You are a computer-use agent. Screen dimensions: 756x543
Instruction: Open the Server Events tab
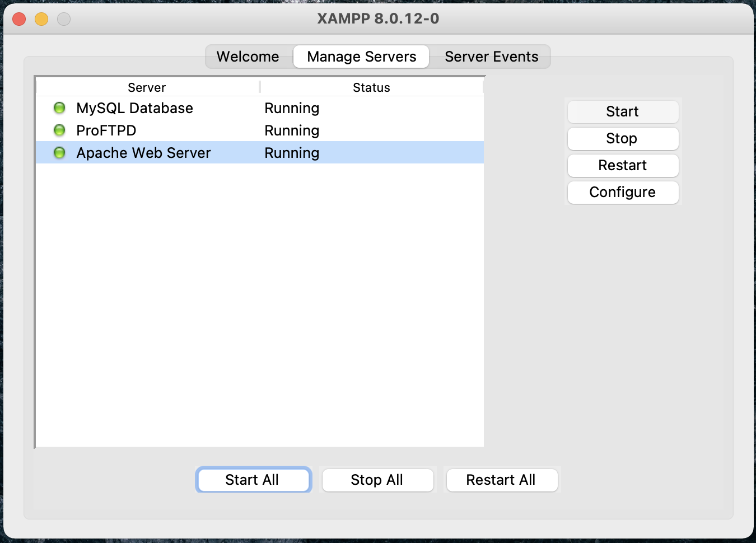pyautogui.click(x=491, y=57)
